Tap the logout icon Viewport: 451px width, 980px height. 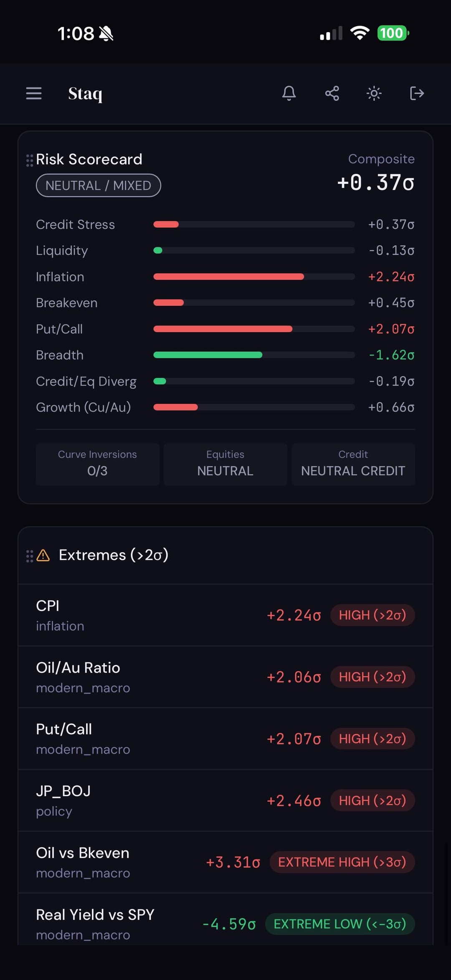(x=417, y=93)
